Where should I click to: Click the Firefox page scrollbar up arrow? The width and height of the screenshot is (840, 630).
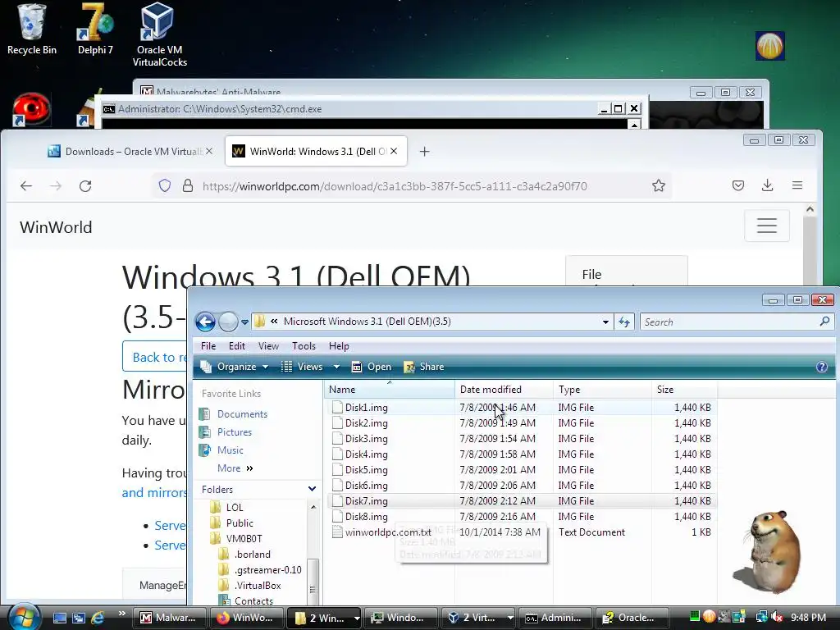tap(810, 209)
